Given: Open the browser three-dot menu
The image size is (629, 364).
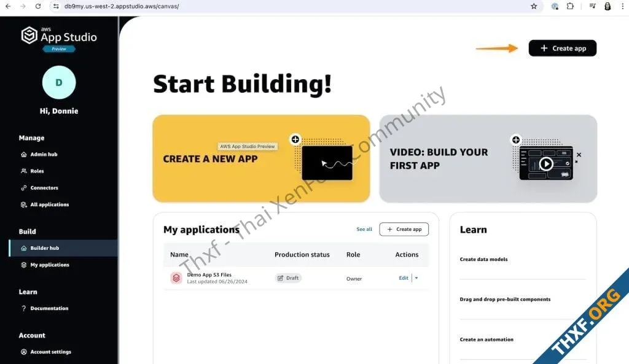Looking at the screenshot, I should (623, 6).
